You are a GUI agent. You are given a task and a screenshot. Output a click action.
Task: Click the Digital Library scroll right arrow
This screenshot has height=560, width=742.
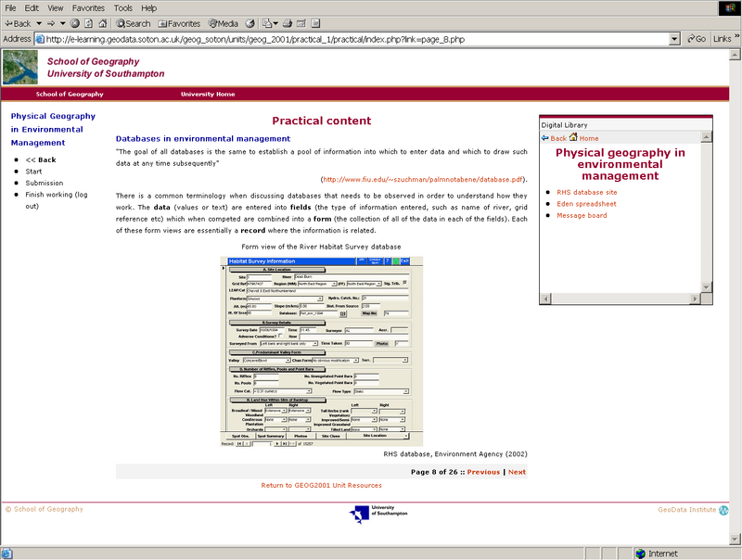pos(695,299)
